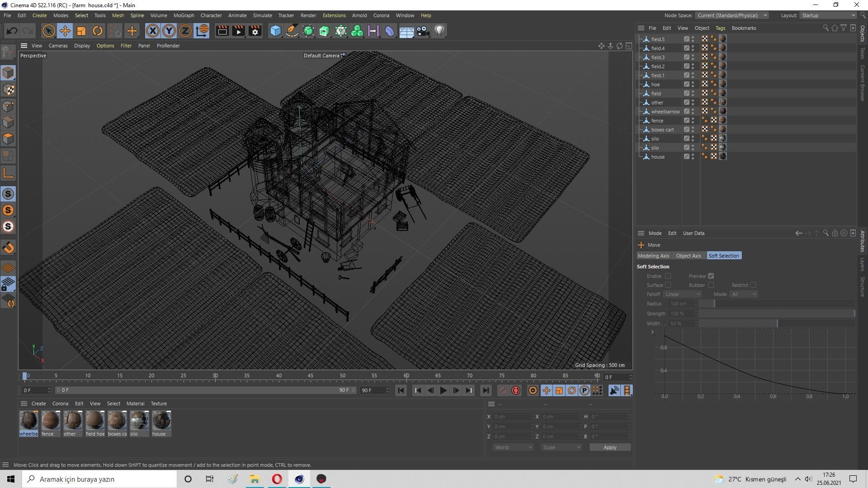Open the Node Space dropdown
The height and width of the screenshot is (488, 868).
(x=732, y=15)
